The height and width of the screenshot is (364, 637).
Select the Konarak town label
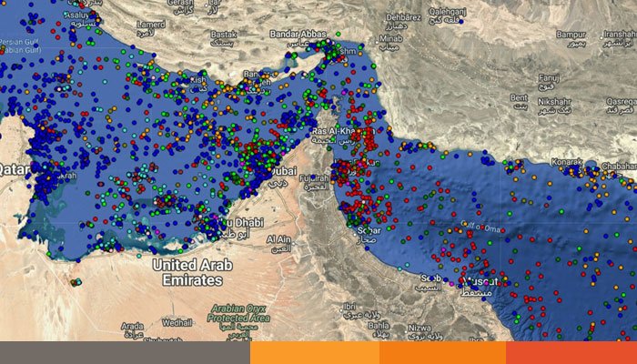pyautogui.click(x=564, y=161)
